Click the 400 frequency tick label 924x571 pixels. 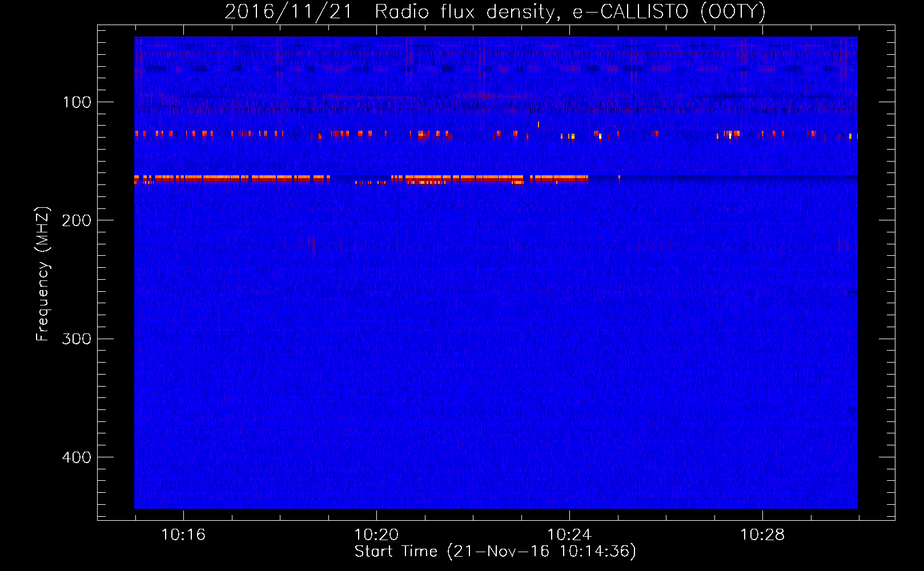pyautogui.click(x=77, y=457)
